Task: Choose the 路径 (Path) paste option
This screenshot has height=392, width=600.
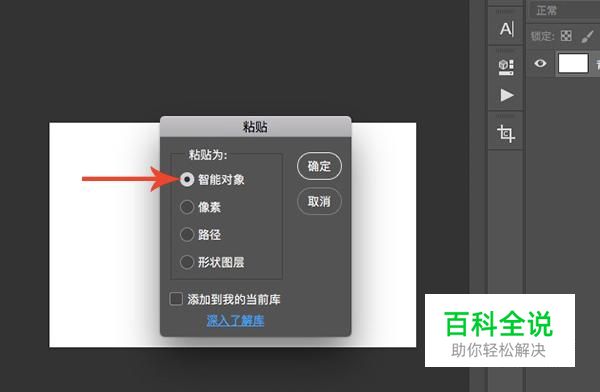Action: (187, 235)
